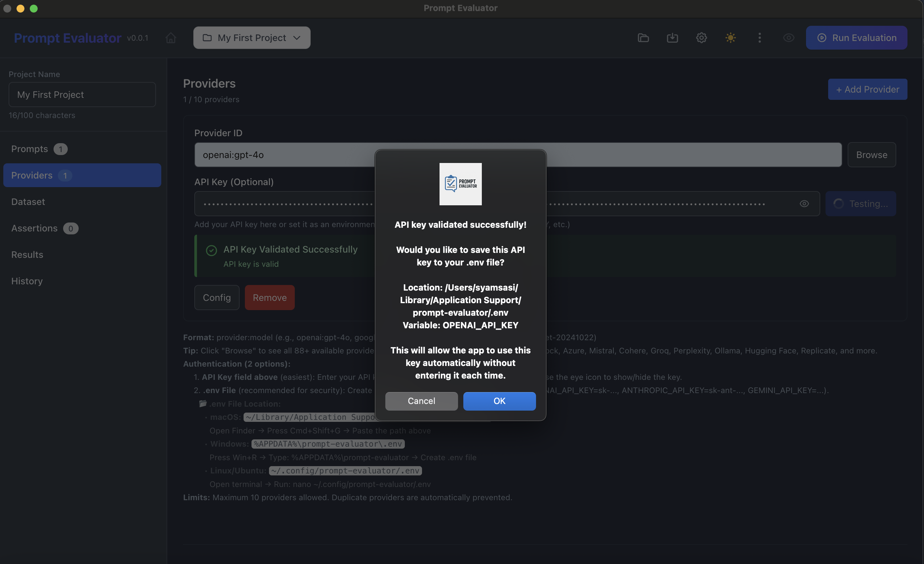This screenshot has height=564, width=924.
Task: Click the import/export download icon
Action: coord(673,38)
